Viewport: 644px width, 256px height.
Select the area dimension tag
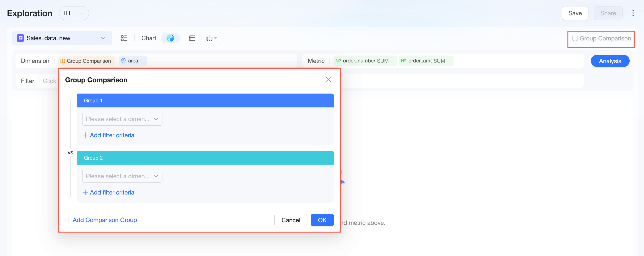point(133,61)
